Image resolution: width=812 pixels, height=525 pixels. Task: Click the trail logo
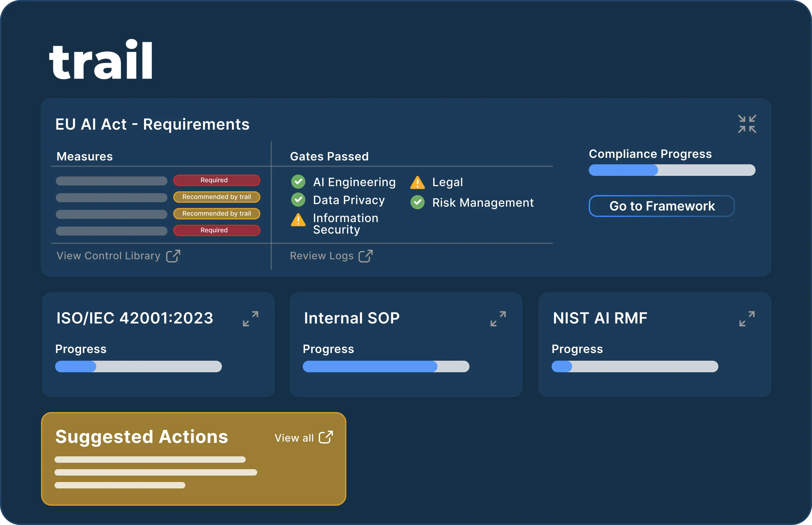pos(101,60)
